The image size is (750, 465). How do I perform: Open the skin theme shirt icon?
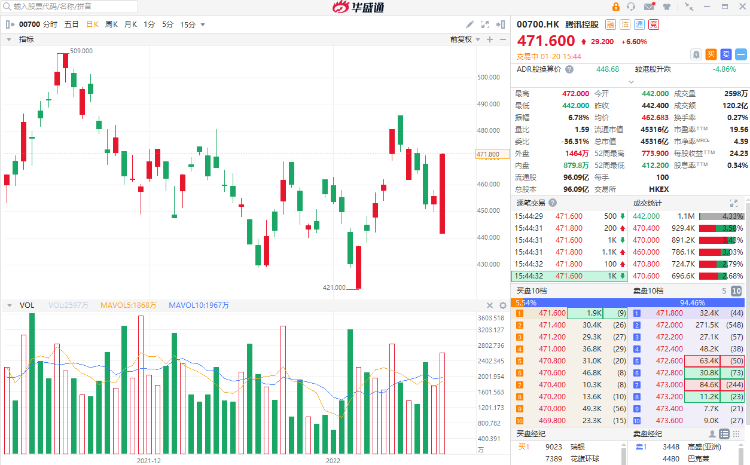[667, 7]
